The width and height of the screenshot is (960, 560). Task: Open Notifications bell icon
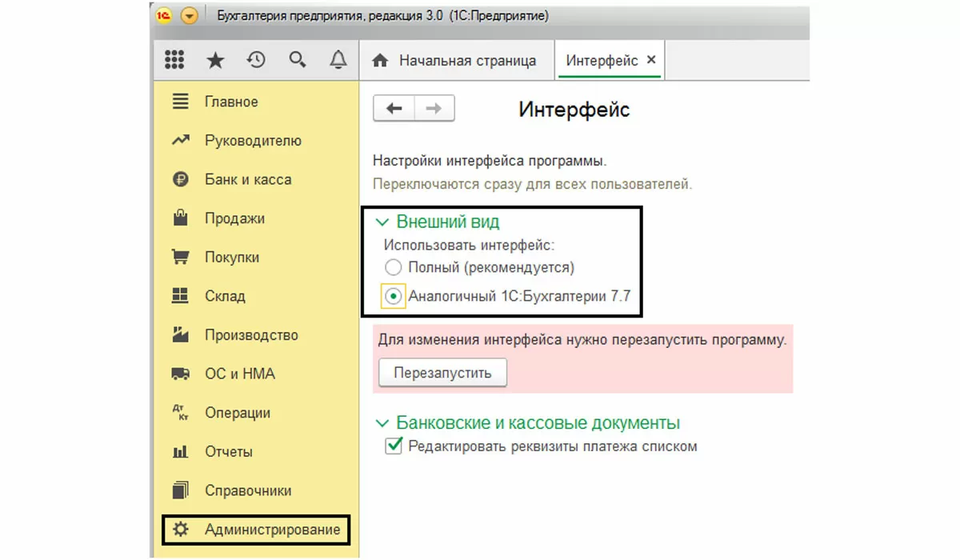[338, 60]
